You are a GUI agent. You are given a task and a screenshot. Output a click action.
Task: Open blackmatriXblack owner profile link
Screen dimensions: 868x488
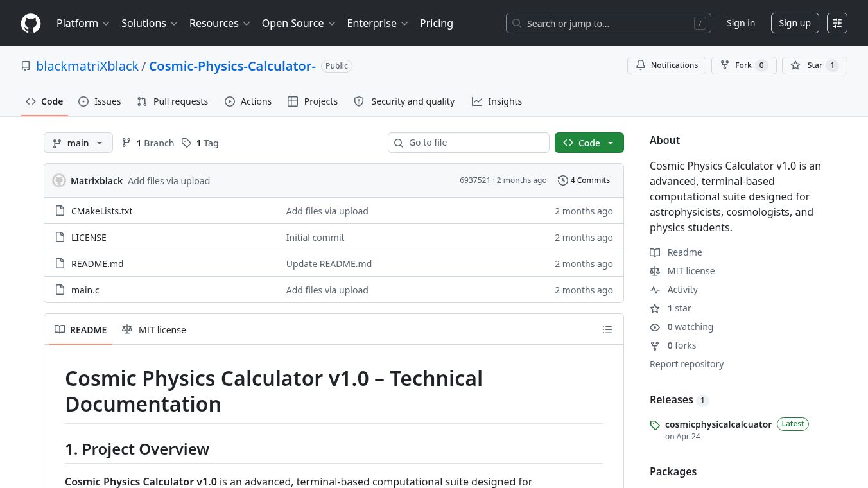[x=87, y=66]
